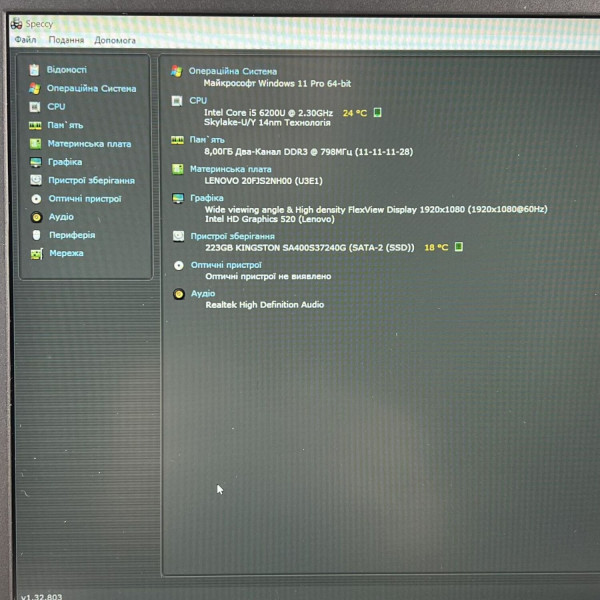Open Операційна Система heading link in summary
The height and width of the screenshot is (600, 600).
(233, 72)
